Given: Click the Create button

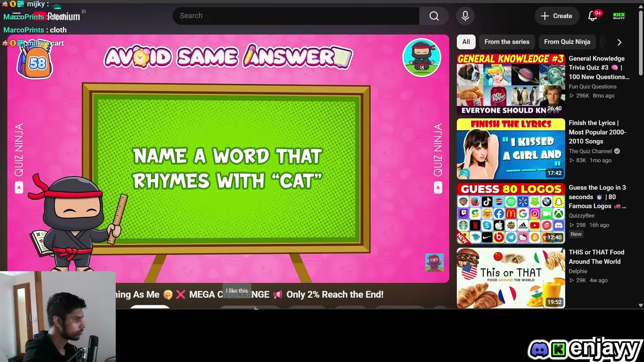Looking at the screenshot, I should point(556,16).
